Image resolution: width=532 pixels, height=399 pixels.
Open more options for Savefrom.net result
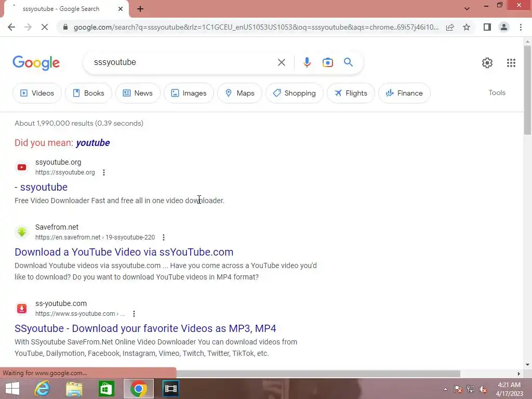164,237
